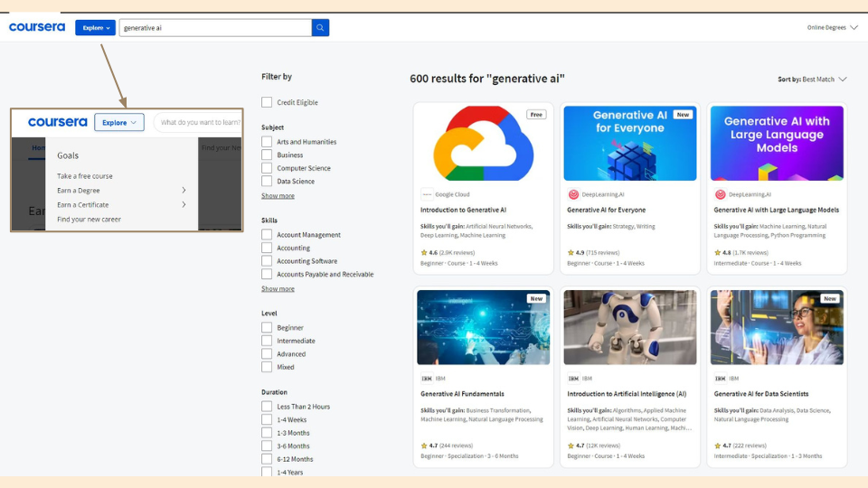This screenshot has width=868, height=488.
Task: Tick the Credit Eligible checkbox
Action: click(267, 102)
